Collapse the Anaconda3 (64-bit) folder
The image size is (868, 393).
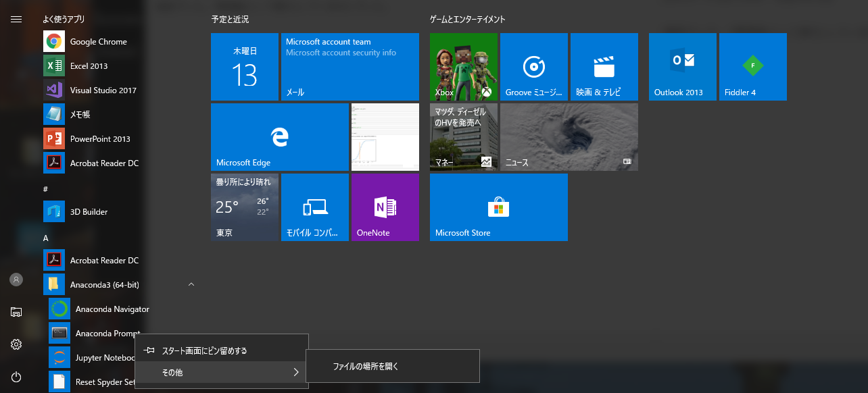(191, 285)
